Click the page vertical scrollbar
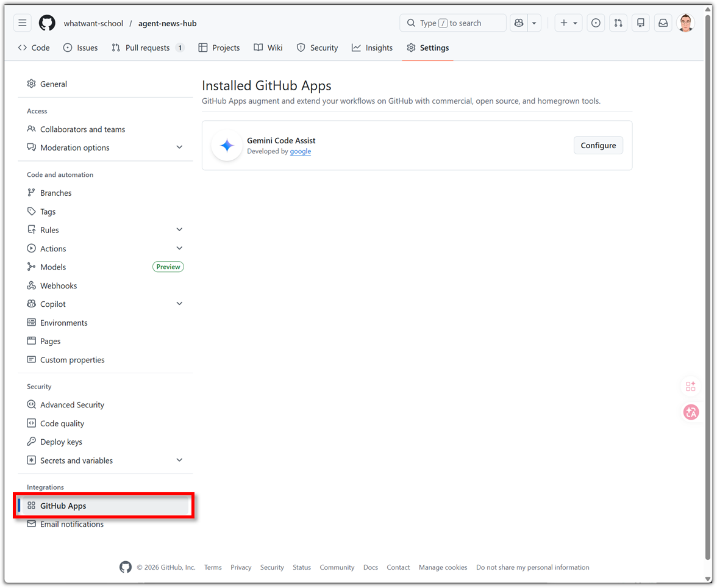This screenshot has width=717, height=588. (x=708, y=286)
